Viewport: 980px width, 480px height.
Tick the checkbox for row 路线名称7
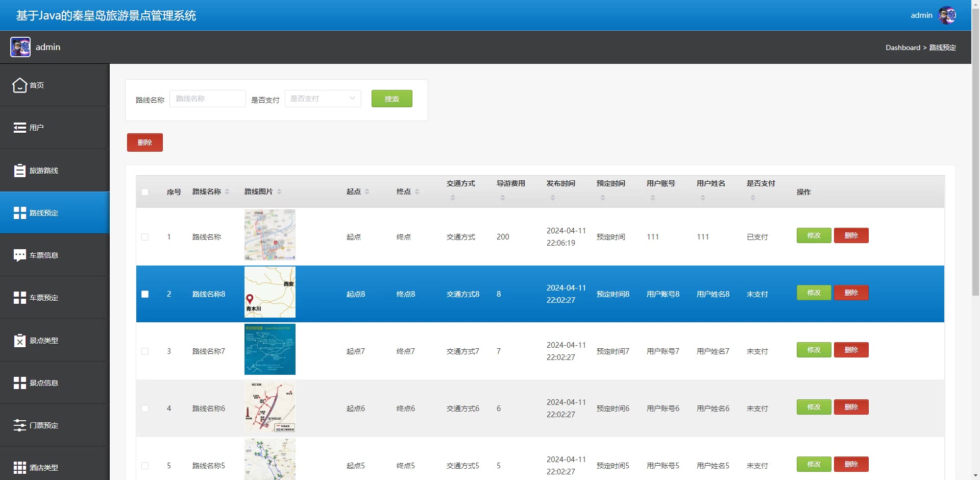click(145, 351)
